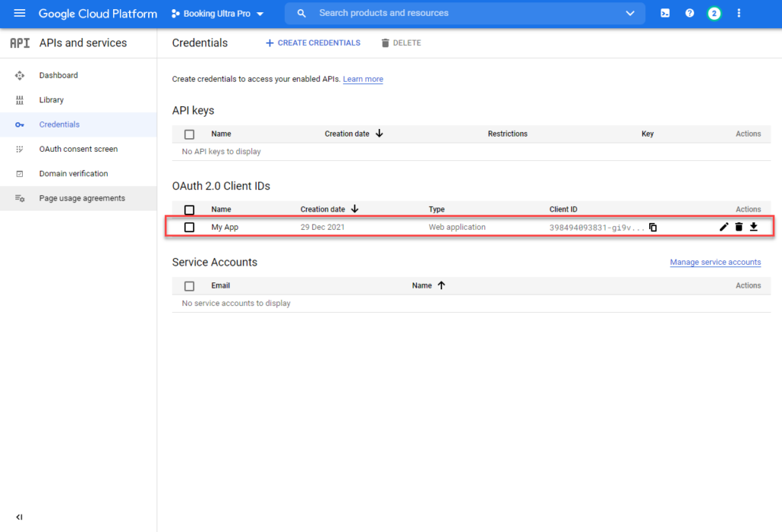
Task: Copy the My App client ID
Action: (653, 227)
